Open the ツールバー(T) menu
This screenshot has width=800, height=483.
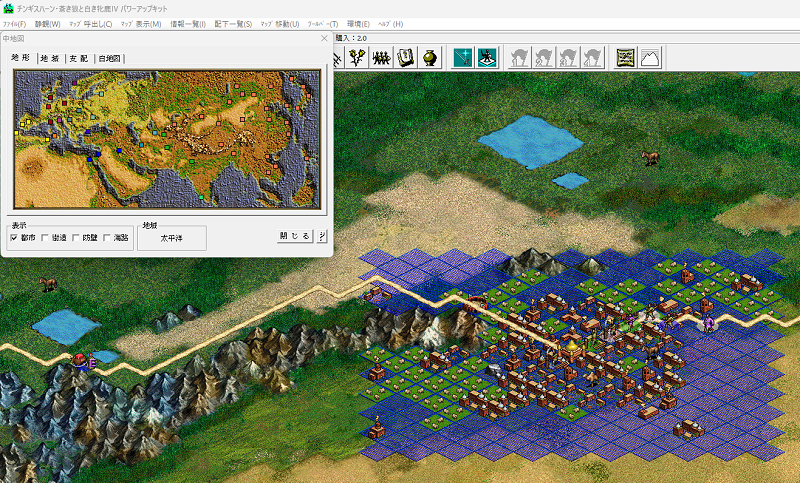(x=322, y=24)
